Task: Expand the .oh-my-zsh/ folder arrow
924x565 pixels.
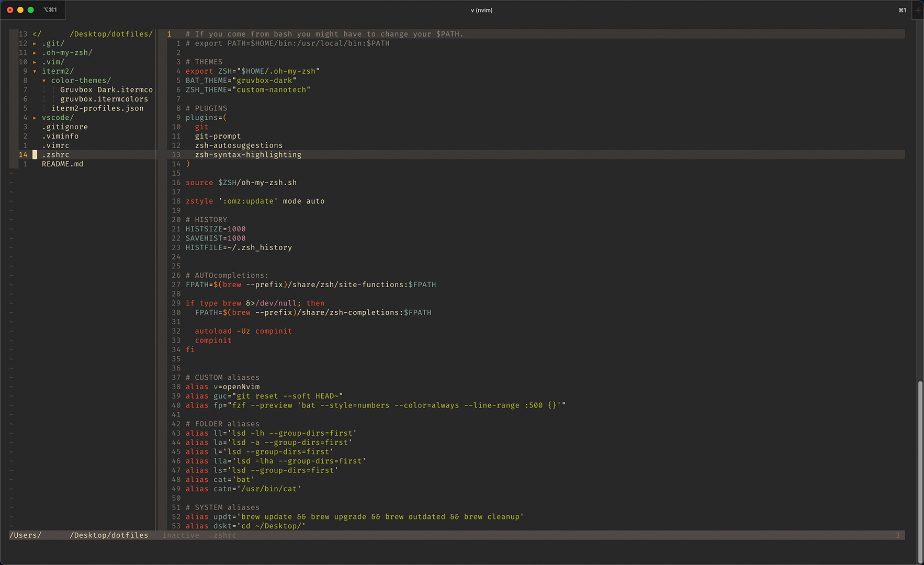Action: 35,53
